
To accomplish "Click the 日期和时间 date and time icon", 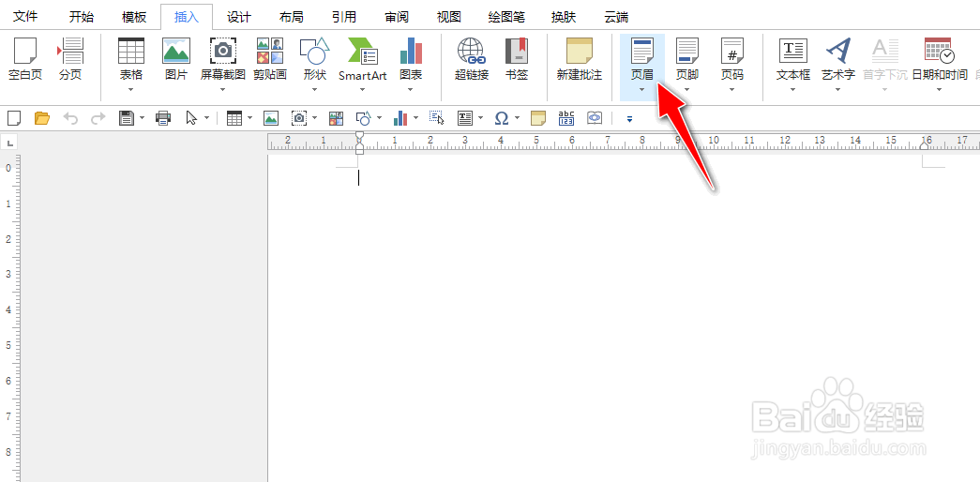I will pos(940,51).
